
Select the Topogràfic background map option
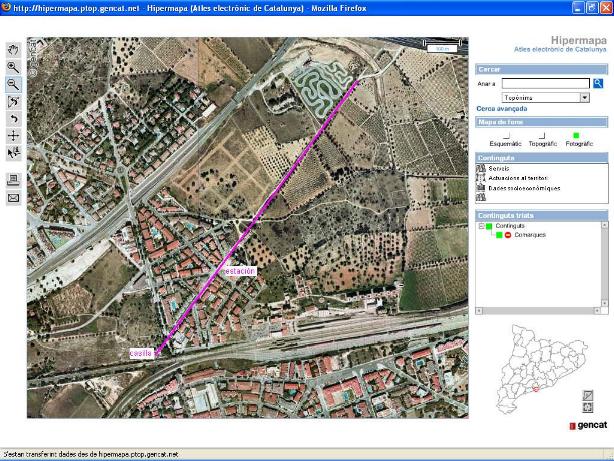pyautogui.click(x=542, y=135)
